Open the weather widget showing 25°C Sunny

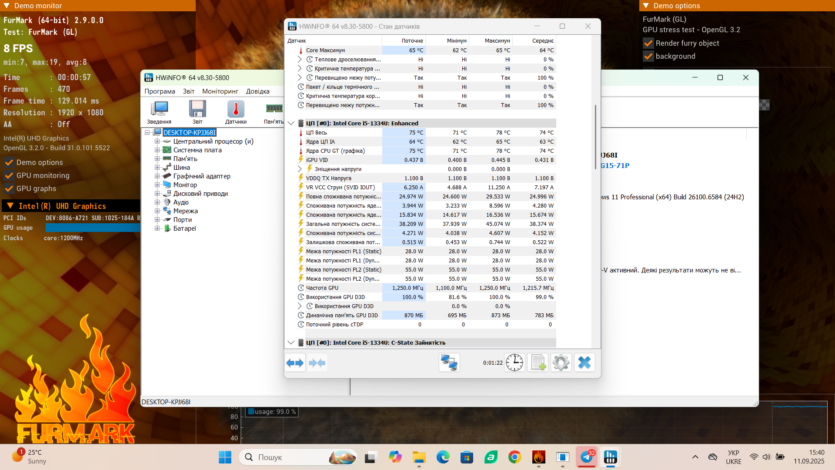tap(30, 457)
